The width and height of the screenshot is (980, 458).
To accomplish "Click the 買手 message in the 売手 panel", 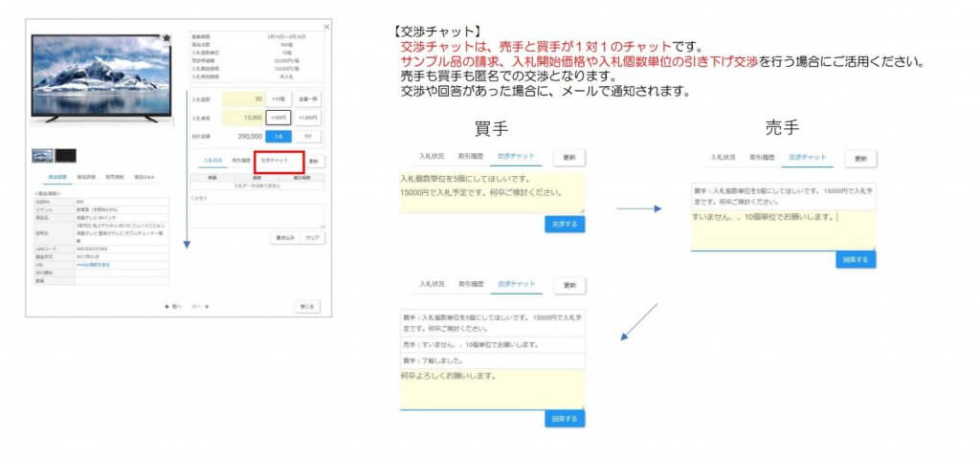I will coord(783,196).
